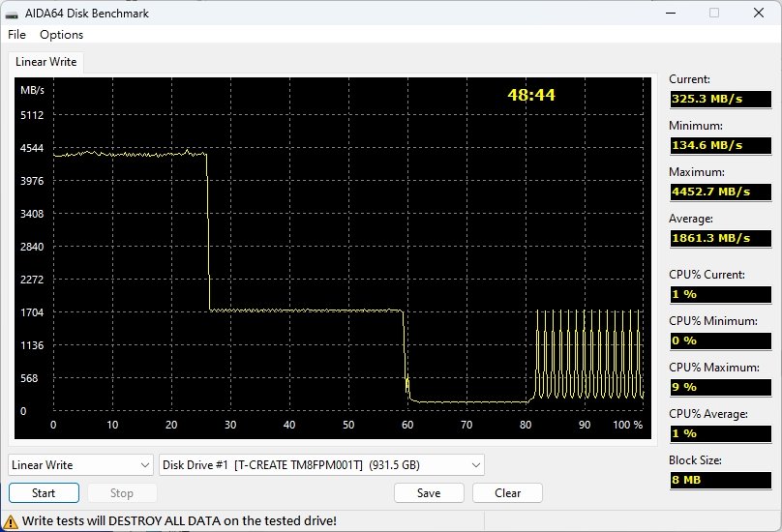This screenshot has height=532, width=782.
Task: Switch to the Linear Write tab
Action: click(46, 62)
